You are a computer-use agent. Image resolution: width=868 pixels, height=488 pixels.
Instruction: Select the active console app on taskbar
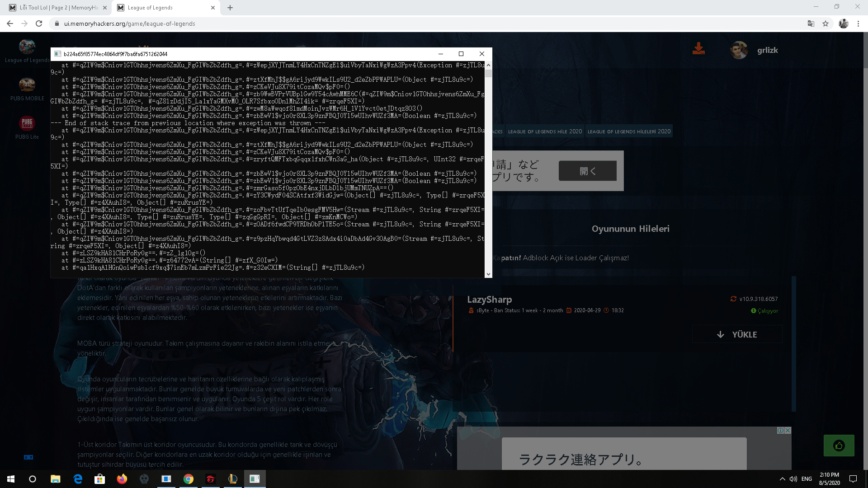pyautogui.click(x=255, y=479)
